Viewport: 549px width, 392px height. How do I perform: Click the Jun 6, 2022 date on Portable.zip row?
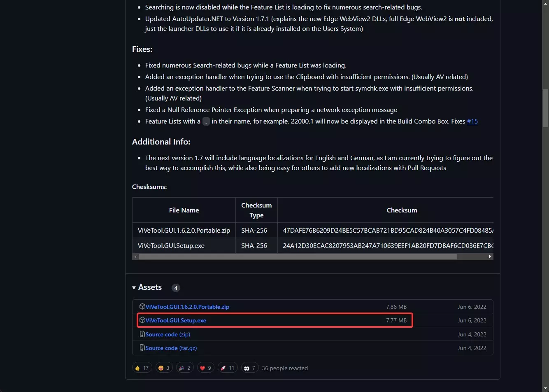tap(472, 307)
